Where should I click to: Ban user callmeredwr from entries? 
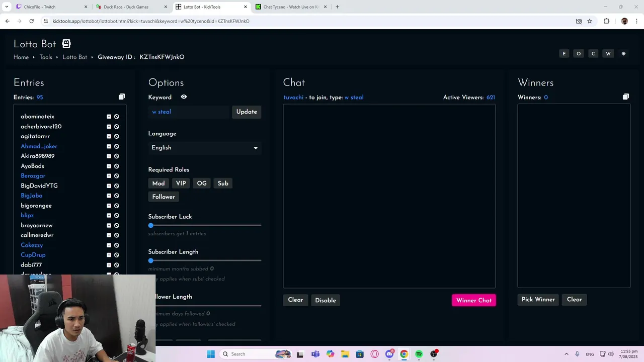117,235
